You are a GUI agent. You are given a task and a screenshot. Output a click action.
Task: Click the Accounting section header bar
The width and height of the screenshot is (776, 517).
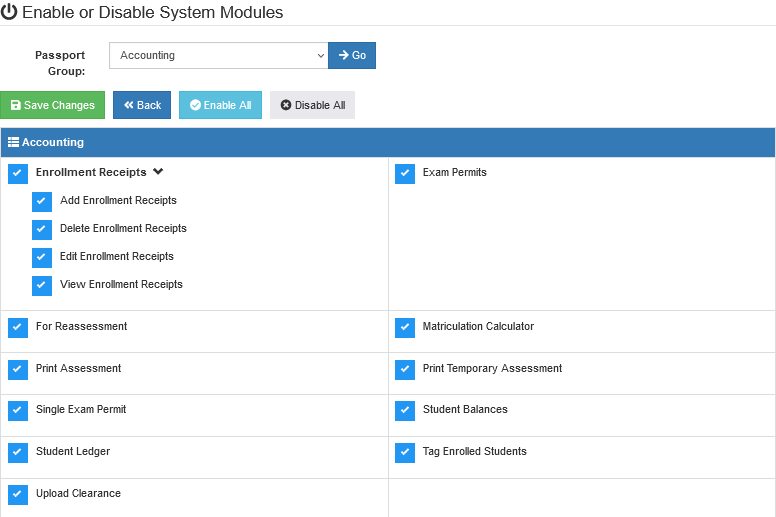(388, 142)
